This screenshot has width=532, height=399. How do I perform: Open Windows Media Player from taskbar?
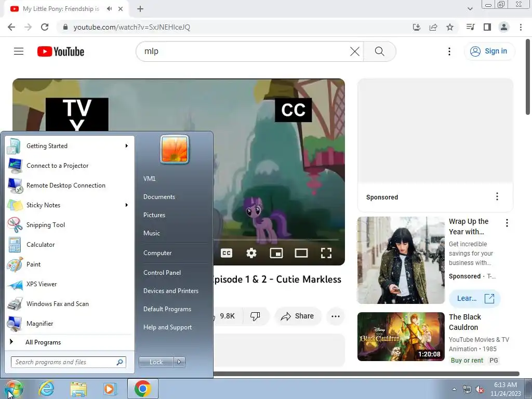pyautogui.click(x=109, y=389)
